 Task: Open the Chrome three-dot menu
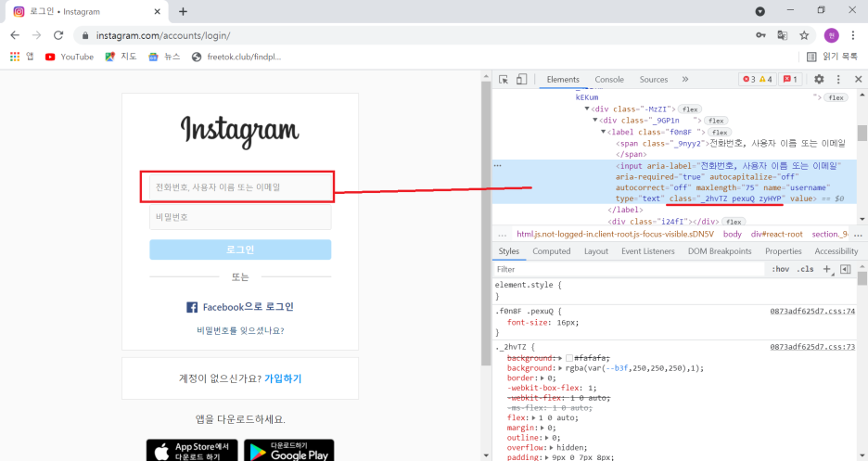pyautogui.click(x=853, y=35)
